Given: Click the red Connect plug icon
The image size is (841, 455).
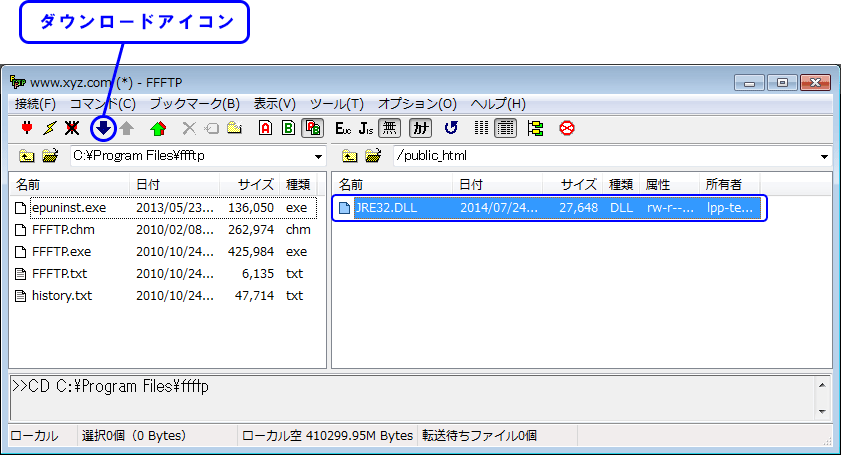Looking at the screenshot, I should [26, 128].
